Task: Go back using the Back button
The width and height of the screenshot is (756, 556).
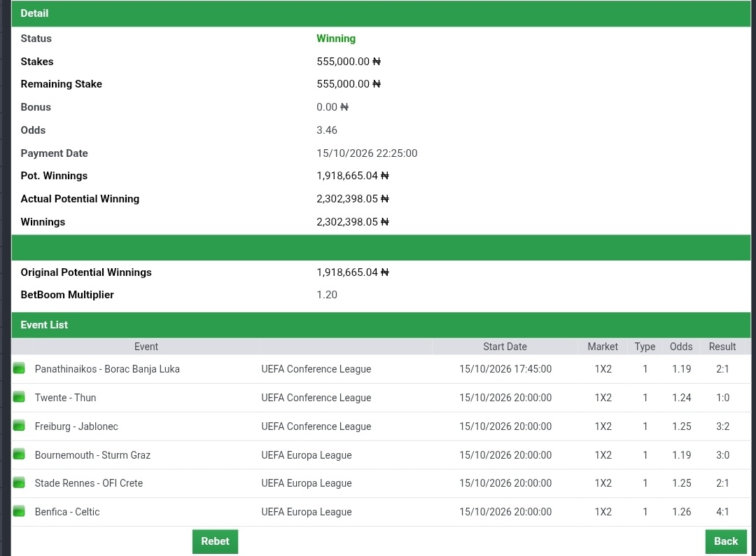Action: click(726, 541)
